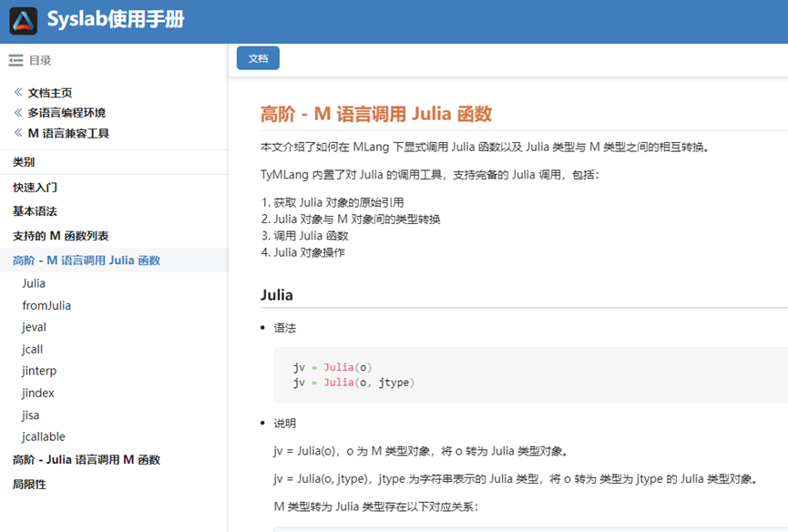Select 高阶 - M 语言调用 Julia 函数 in sidebar
This screenshot has height=532, width=788.
[x=87, y=261]
